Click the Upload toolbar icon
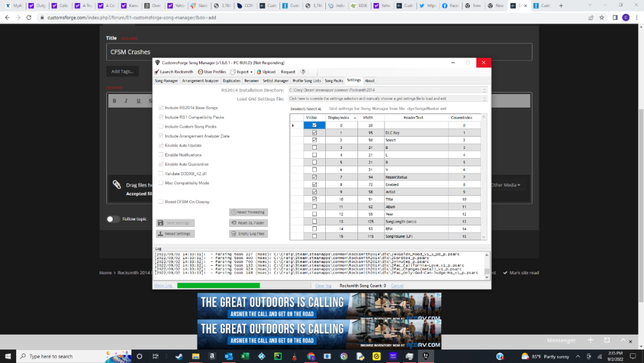Viewport: 644px width, 363px height. point(265,72)
